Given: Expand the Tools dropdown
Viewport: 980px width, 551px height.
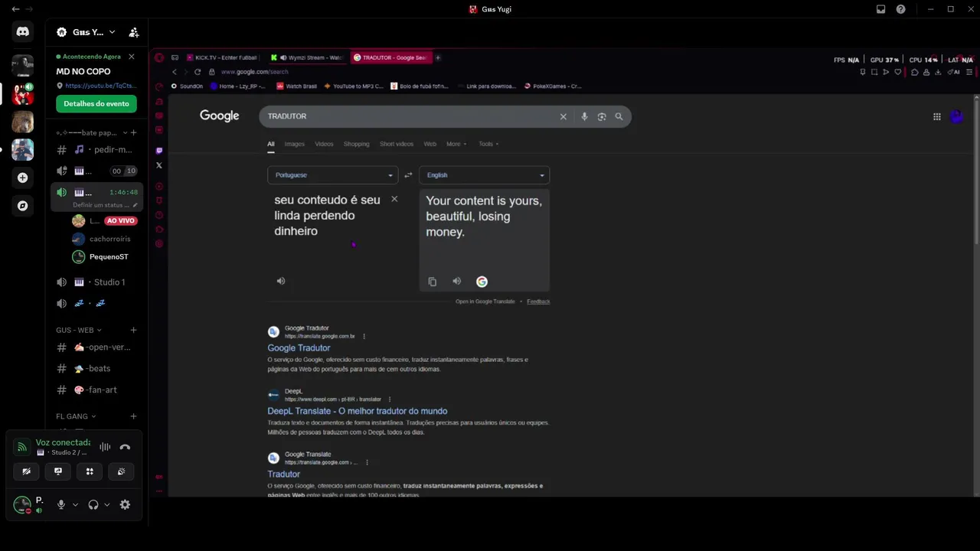Looking at the screenshot, I should point(488,144).
